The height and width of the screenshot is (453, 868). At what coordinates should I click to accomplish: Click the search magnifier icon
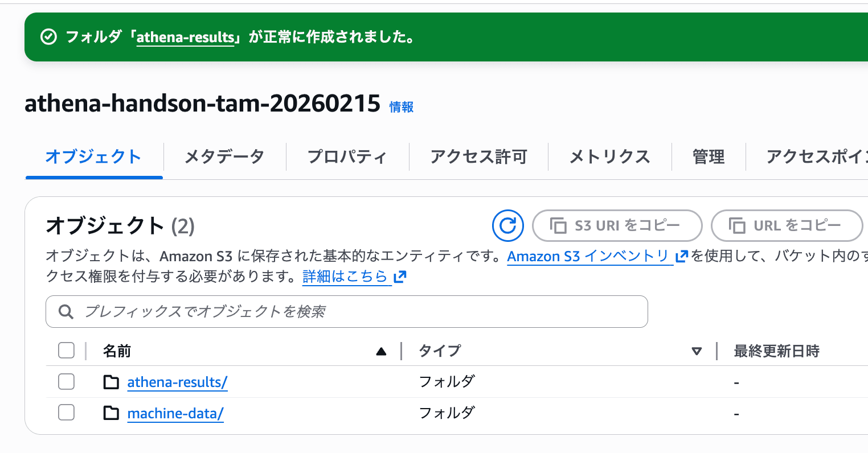pos(66,312)
